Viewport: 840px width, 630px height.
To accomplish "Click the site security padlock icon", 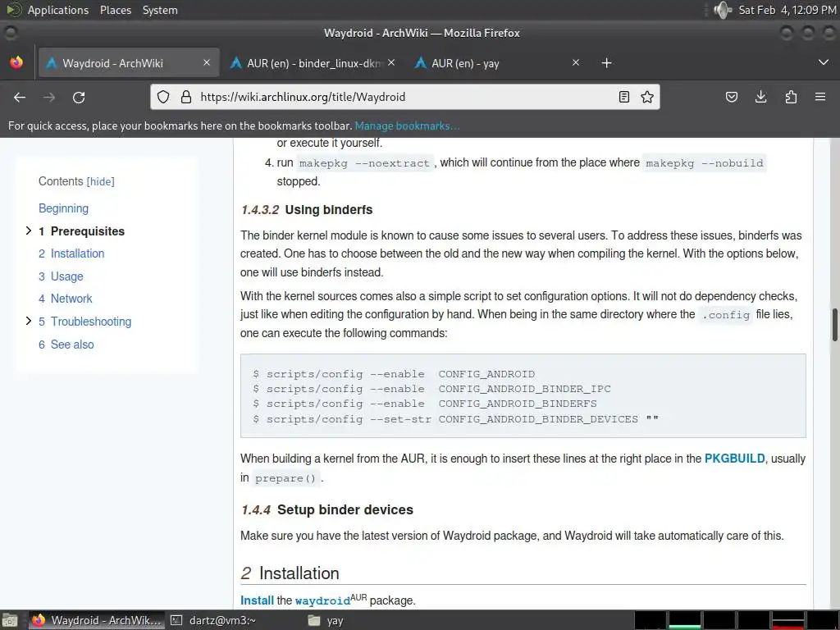I will 186,97.
